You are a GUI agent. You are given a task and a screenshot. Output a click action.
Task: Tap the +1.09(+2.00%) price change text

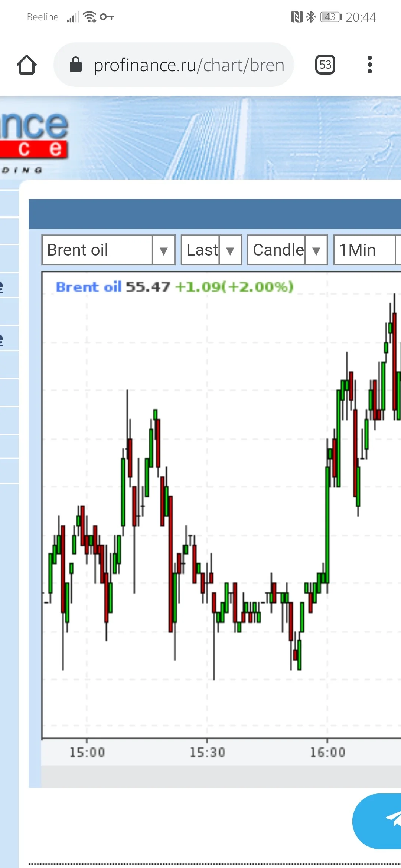click(x=234, y=287)
